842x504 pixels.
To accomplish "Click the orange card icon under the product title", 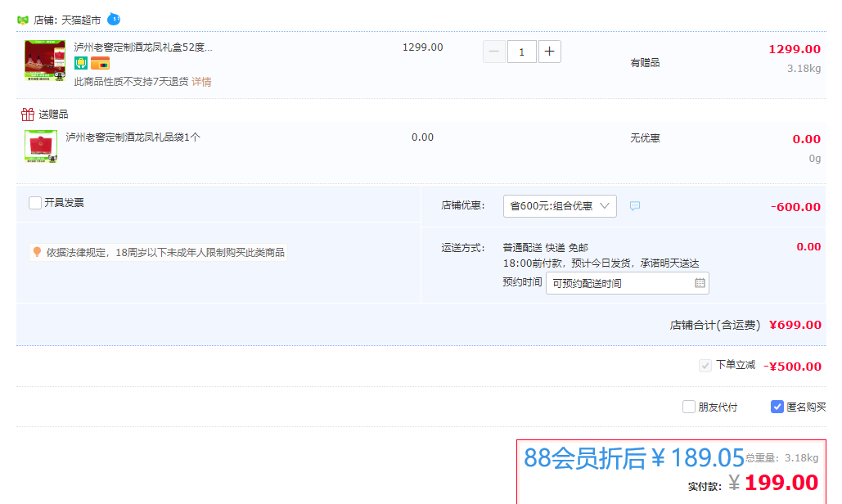I will [x=100, y=63].
